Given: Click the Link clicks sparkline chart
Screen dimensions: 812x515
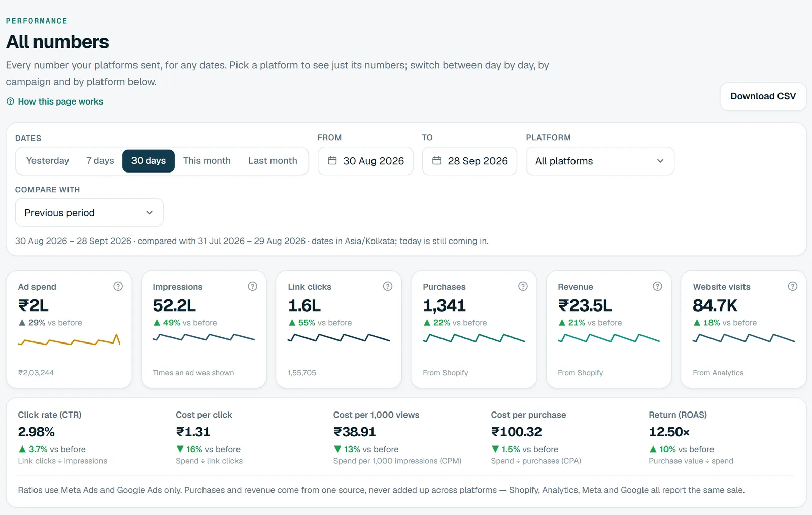Looking at the screenshot, I should point(339,338).
